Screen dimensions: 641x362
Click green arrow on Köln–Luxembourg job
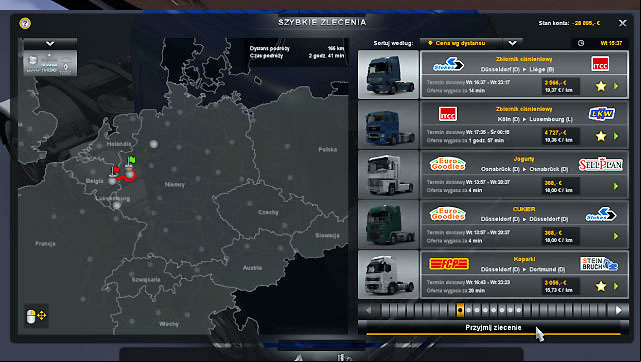[x=616, y=136]
